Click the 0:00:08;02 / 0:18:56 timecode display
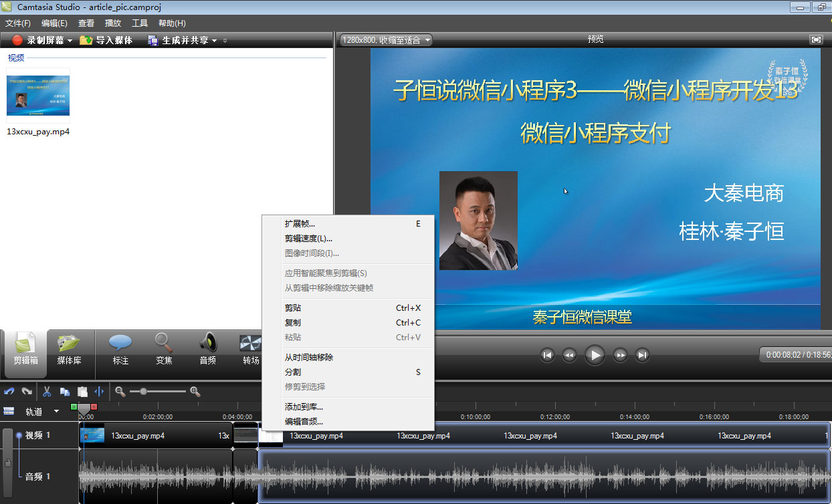Screen dimensions: 832x504 coord(797,355)
